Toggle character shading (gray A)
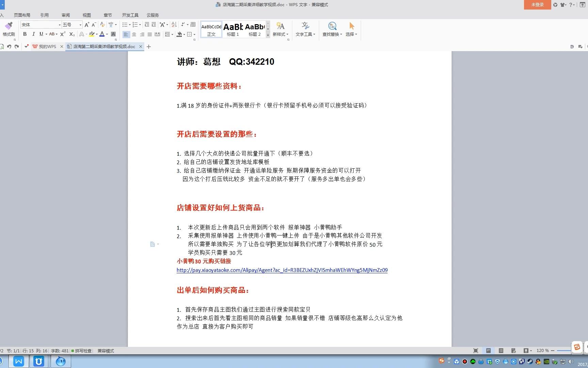Viewport: 588px width, 368px height. (x=113, y=34)
